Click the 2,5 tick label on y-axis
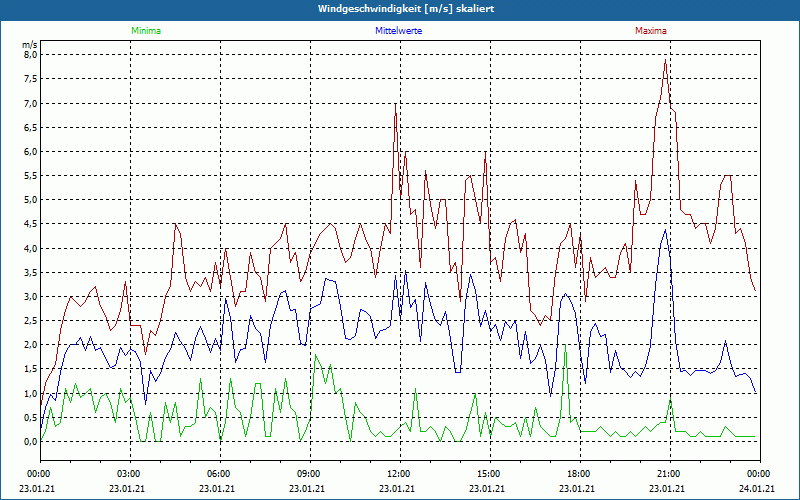 pyautogui.click(x=30, y=320)
